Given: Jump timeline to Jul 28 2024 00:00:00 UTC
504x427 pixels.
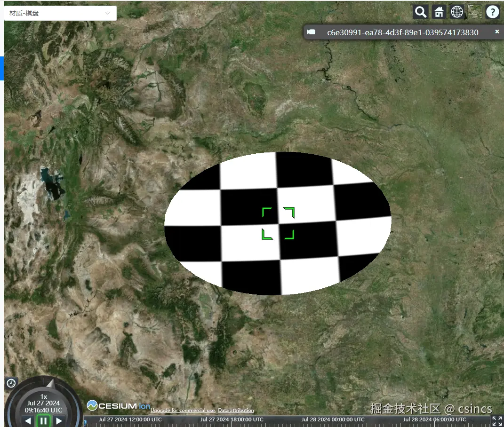Looking at the screenshot, I should tap(333, 419).
